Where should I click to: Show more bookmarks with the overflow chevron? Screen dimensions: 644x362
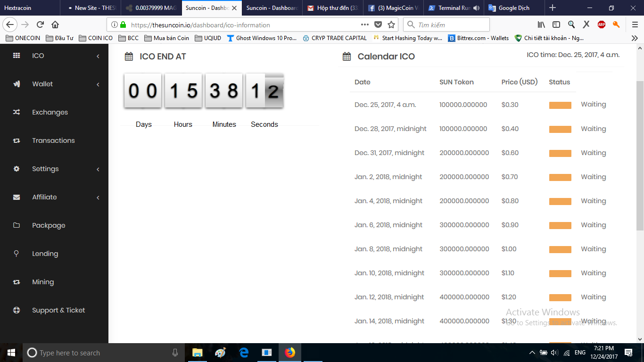click(635, 38)
